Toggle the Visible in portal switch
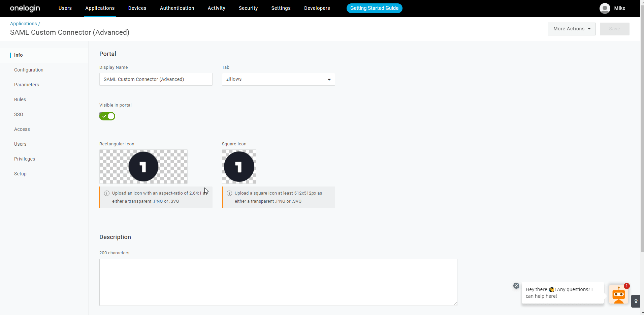Viewport: 644px width, 315px height. click(107, 116)
